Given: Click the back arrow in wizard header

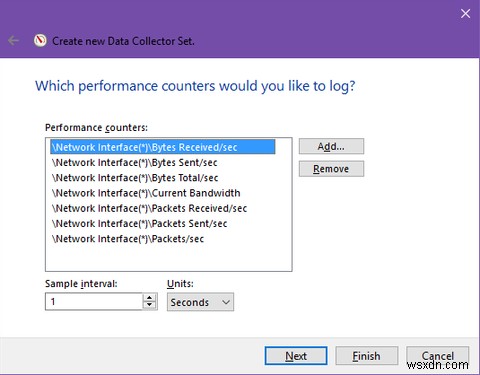Looking at the screenshot, I should point(13,41).
